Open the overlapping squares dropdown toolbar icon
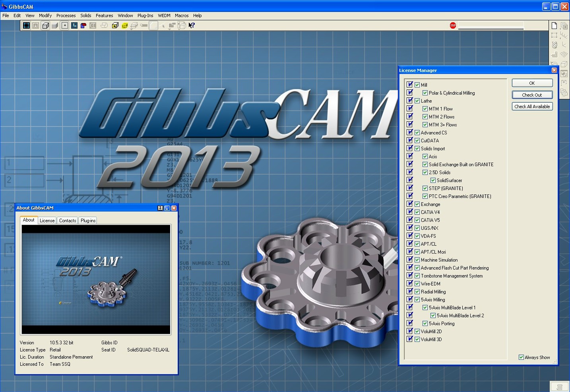The image size is (570, 392). pyautogui.click(x=172, y=25)
